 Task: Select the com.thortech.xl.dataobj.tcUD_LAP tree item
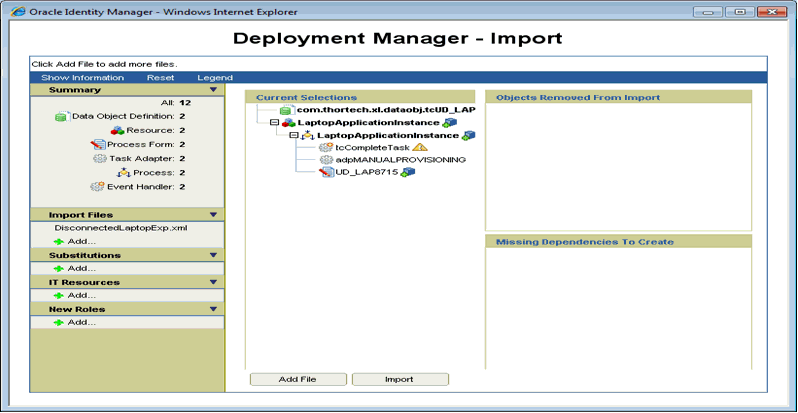click(386, 110)
